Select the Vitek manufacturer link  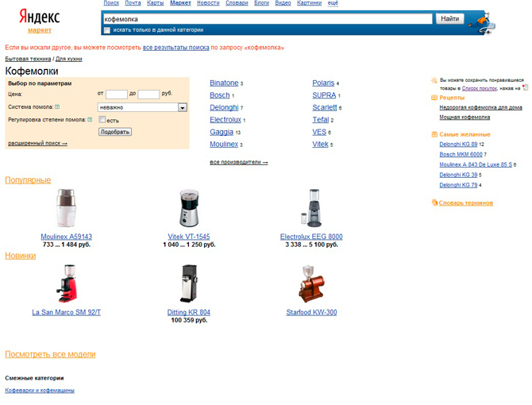(320, 145)
